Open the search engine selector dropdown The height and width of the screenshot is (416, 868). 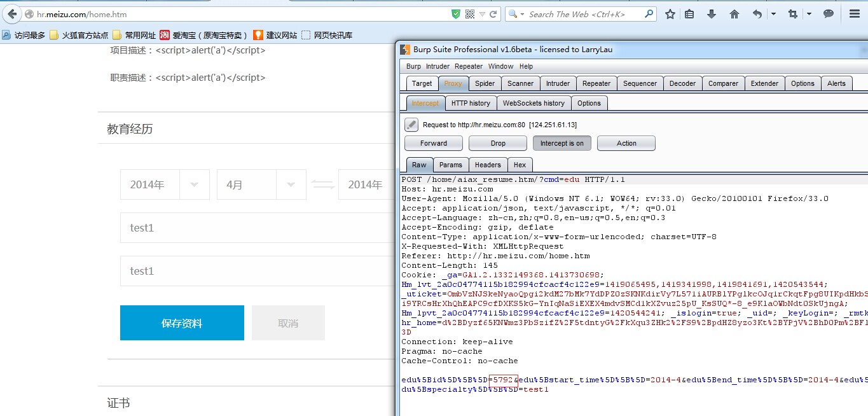tap(516, 14)
